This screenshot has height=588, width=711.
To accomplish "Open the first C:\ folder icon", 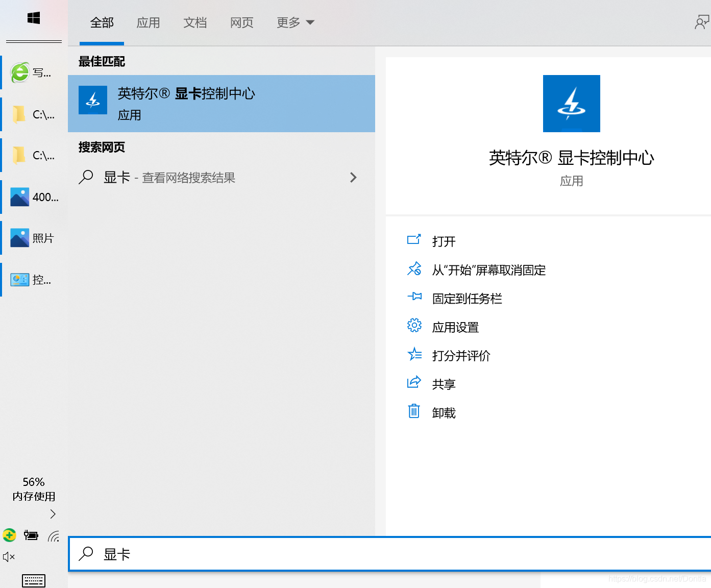I will point(19,114).
